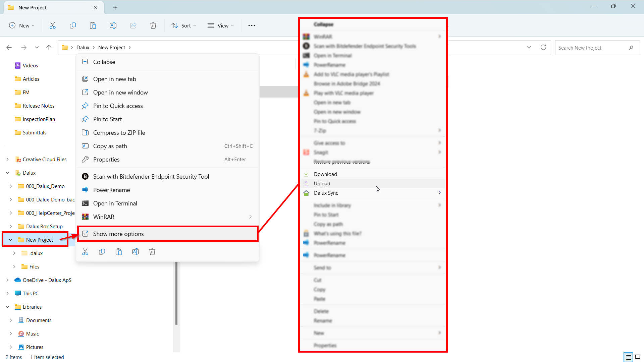Click the New button in toolbar
This screenshot has height=362, width=644.
click(x=22, y=25)
